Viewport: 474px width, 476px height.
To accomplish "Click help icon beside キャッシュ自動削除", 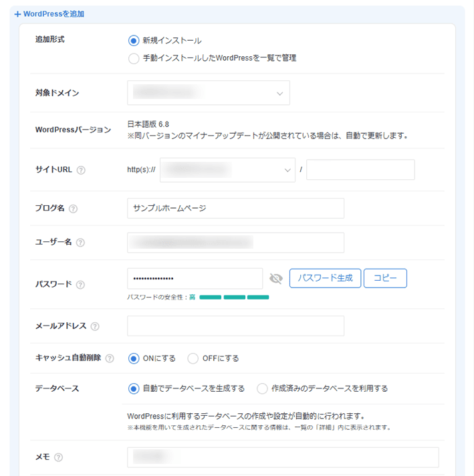I will pos(110,358).
